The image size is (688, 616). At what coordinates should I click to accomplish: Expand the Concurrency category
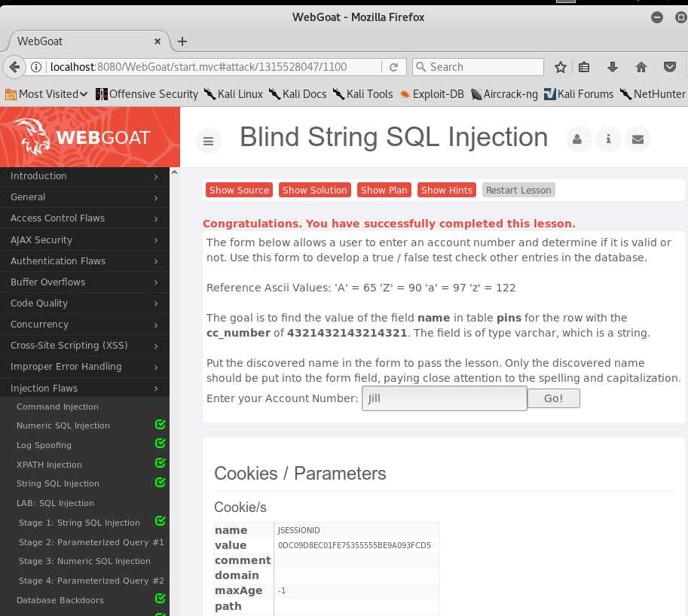[84, 325]
